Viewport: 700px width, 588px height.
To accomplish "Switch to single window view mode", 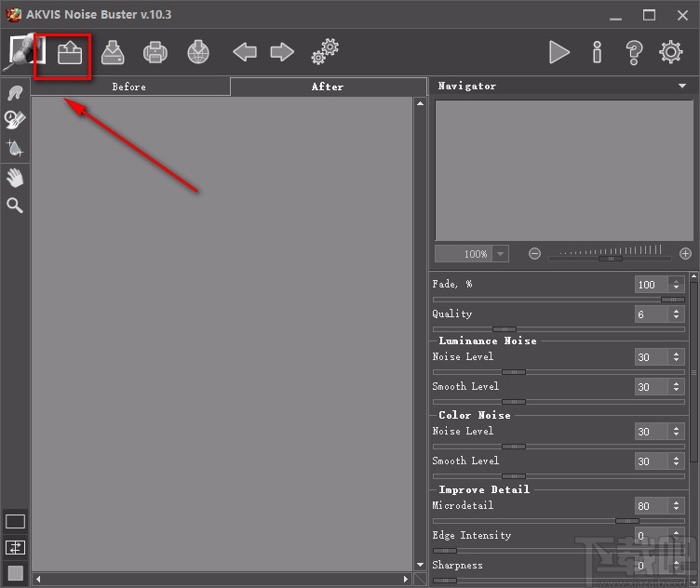I will click(15, 521).
